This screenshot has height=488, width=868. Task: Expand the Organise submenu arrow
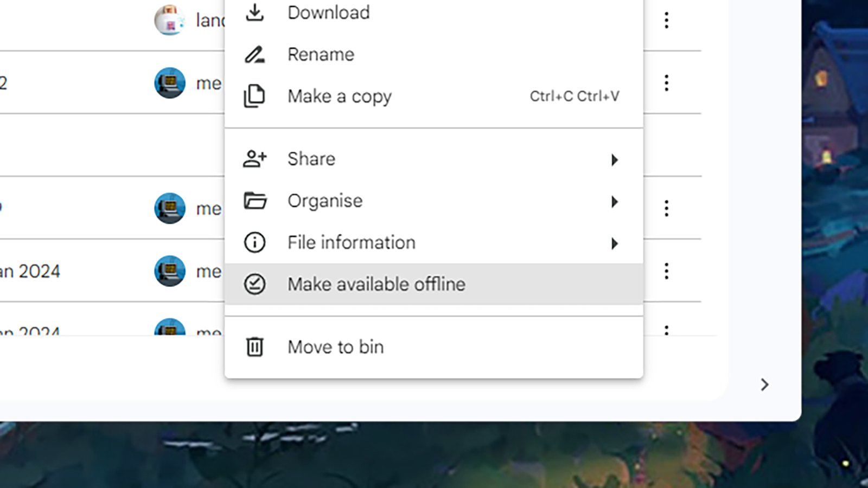pyautogui.click(x=614, y=202)
